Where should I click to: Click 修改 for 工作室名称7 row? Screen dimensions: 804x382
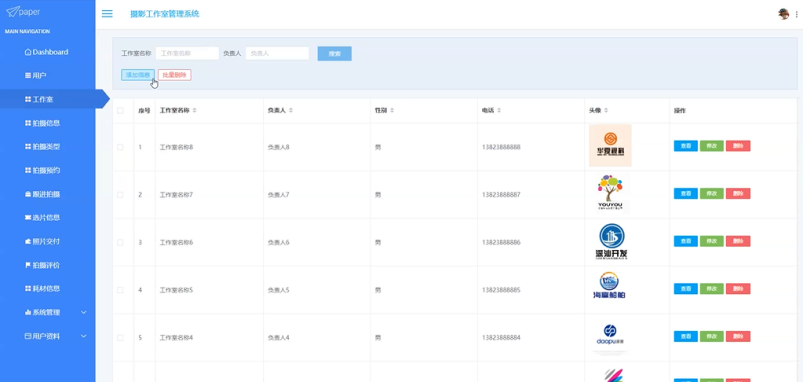coord(712,194)
